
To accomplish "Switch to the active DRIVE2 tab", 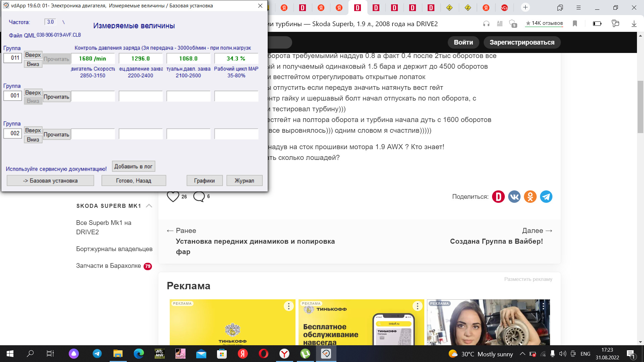I will 358,7.
